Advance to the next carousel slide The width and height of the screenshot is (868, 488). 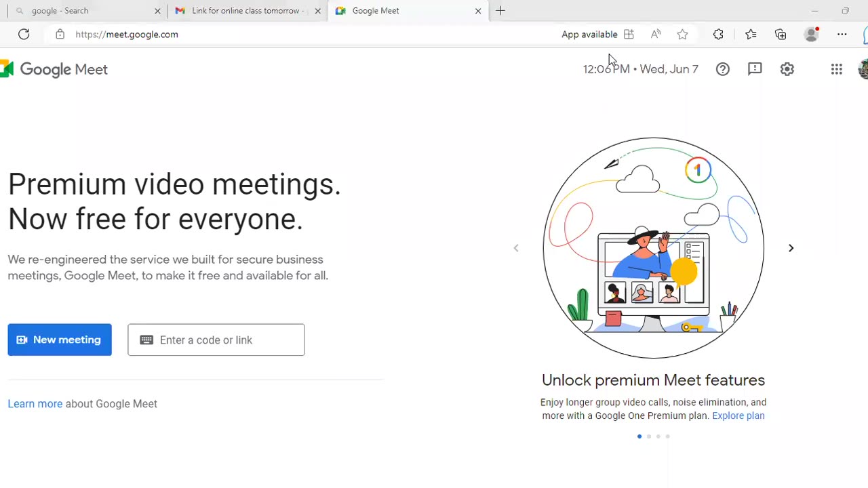click(791, 248)
